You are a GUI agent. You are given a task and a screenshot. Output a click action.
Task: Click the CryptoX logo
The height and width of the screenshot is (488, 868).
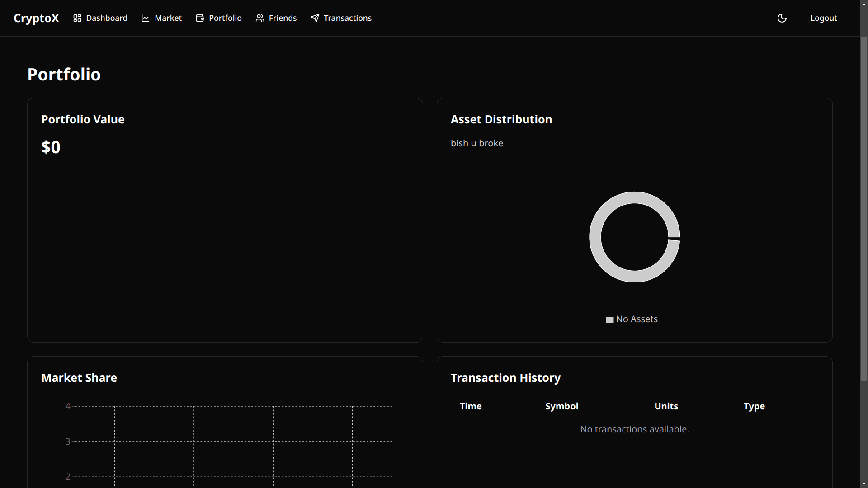36,18
